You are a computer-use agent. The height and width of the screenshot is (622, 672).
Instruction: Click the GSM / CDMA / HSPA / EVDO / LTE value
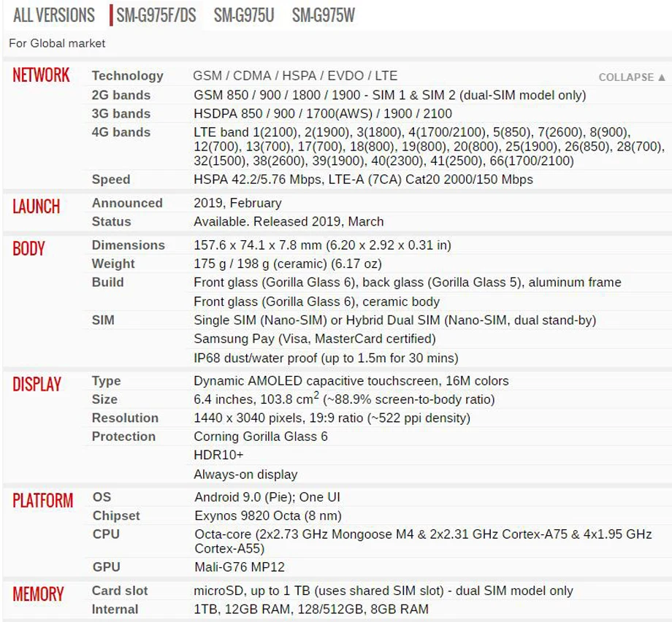click(x=295, y=76)
